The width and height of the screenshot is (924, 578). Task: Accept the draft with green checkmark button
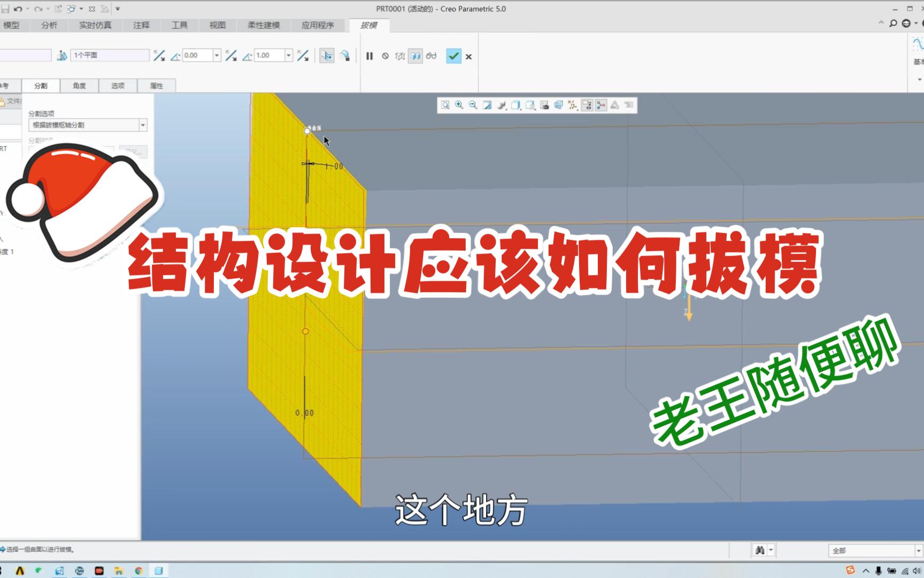(453, 56)
